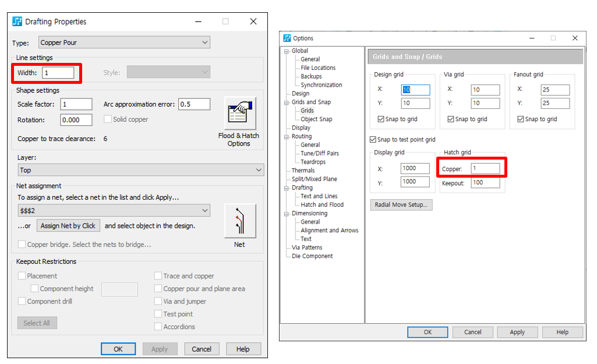
Task: Select Synchronization in options tree
Action: tap(322, 85)
